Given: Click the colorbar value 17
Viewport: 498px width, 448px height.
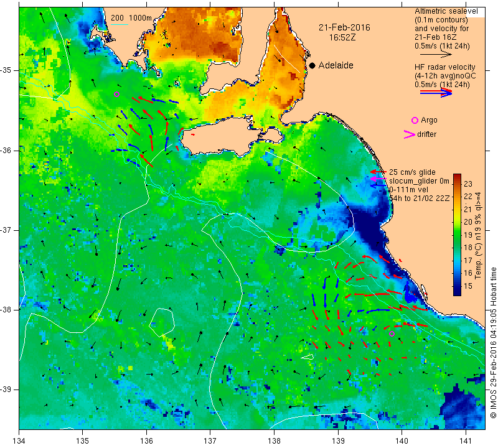Looking at the screenshot, I should 468,261.
